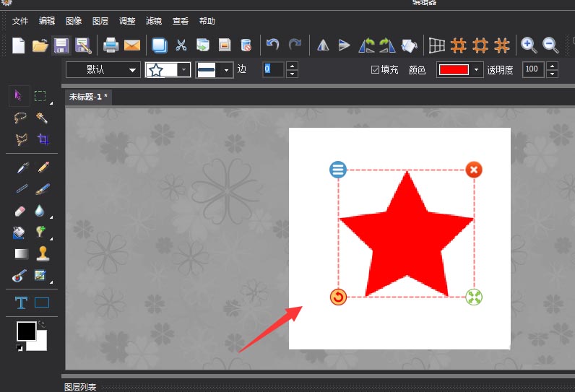Select the line drawing tool
The height and width of the screenshot is (392, 575).
point(22,189)
